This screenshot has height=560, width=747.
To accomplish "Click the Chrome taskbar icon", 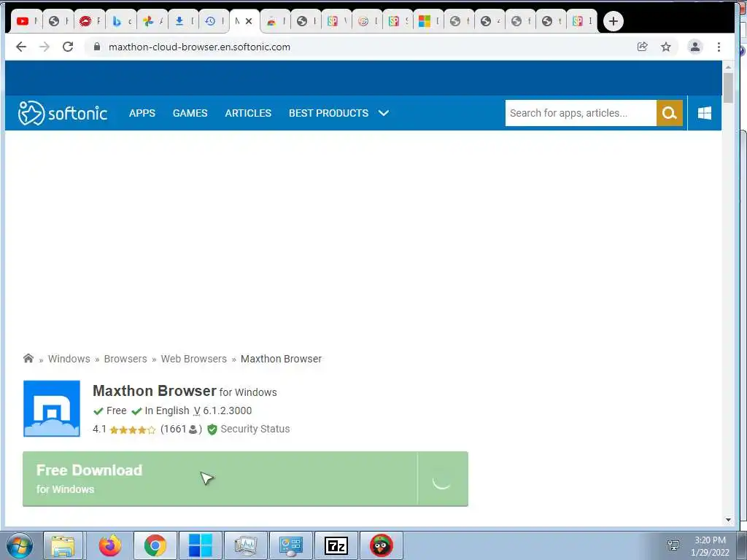I will (x=155, y=545).
